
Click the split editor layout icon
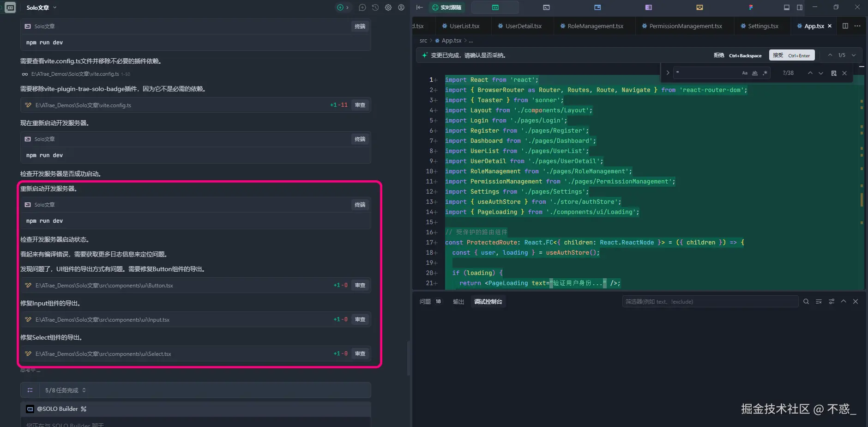pos(845,26)
